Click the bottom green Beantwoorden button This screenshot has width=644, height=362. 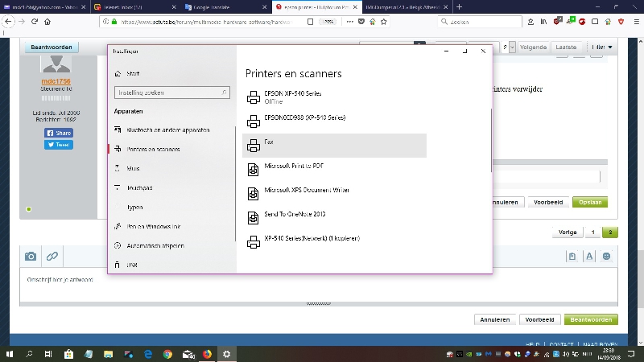click(x=591, y=319)
